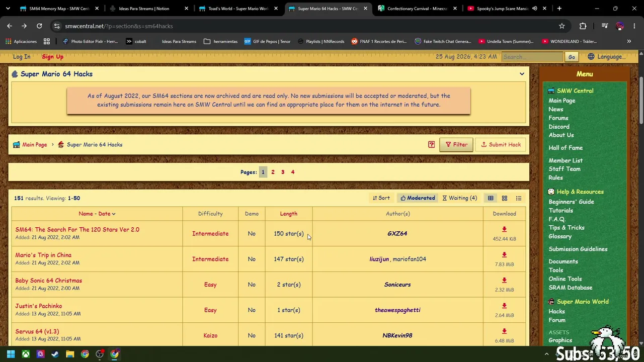Viewport: 644px width, 362px height.
Task: Click the Submit Hack button
Action: click(501, 145)
